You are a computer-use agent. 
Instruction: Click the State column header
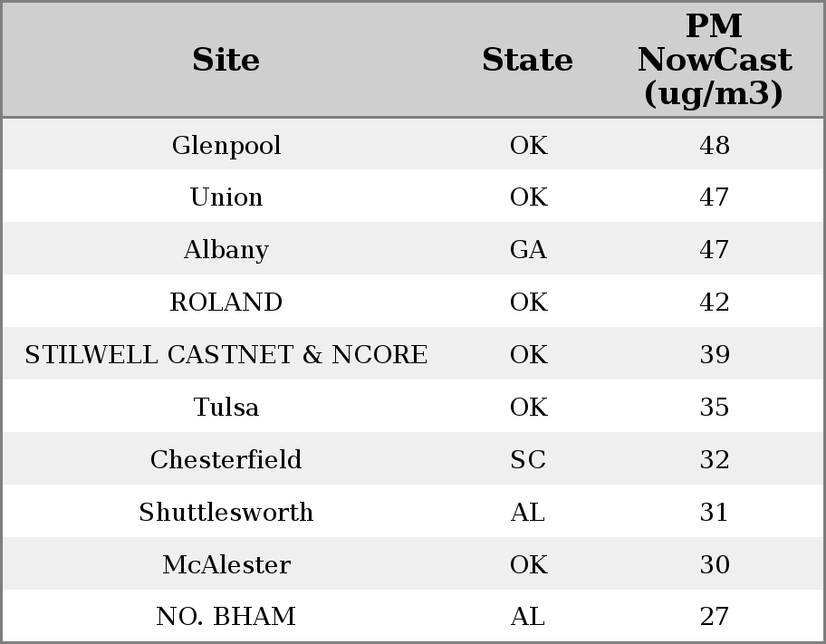click(x=527, y=60)
